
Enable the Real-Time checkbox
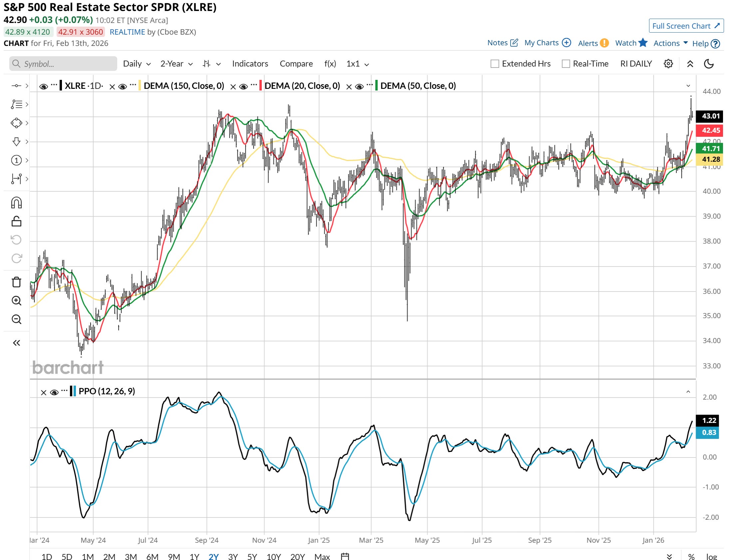click(566, 64)
